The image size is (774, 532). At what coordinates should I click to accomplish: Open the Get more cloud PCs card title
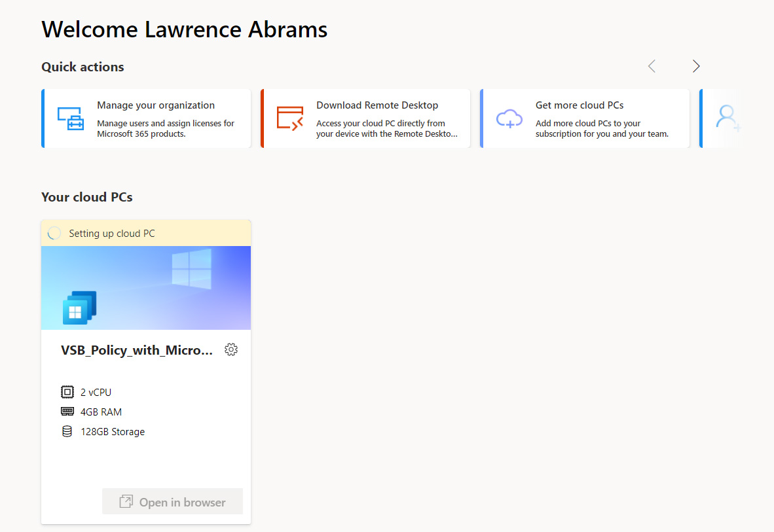click(x=580, y=105)
